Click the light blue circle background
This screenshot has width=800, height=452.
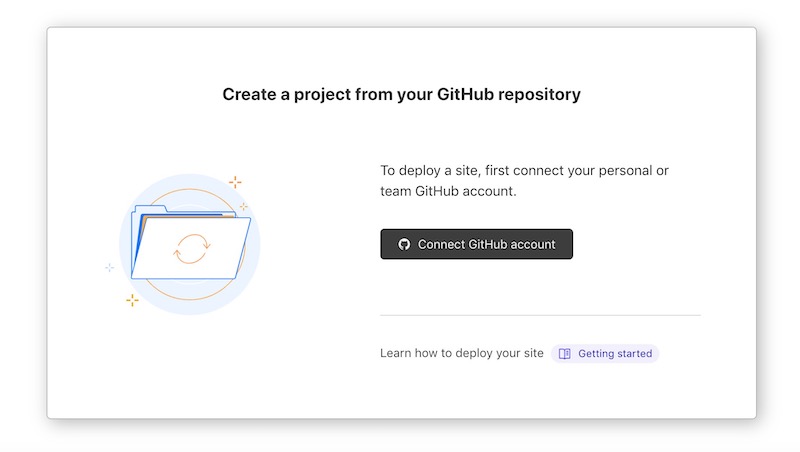(x=189, y=244)
